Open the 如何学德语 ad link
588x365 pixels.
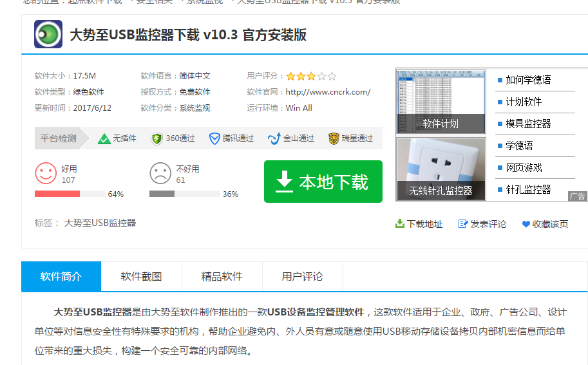528,80
